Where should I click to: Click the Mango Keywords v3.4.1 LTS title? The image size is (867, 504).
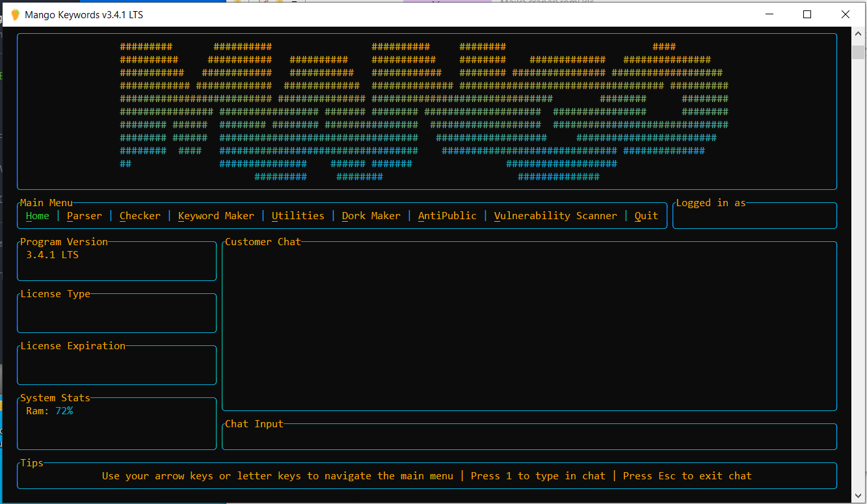click(x=84, y=14)
